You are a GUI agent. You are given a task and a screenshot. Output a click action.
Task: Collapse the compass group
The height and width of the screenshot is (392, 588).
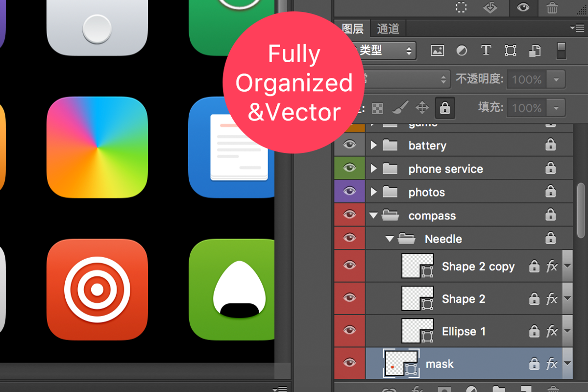374,215
